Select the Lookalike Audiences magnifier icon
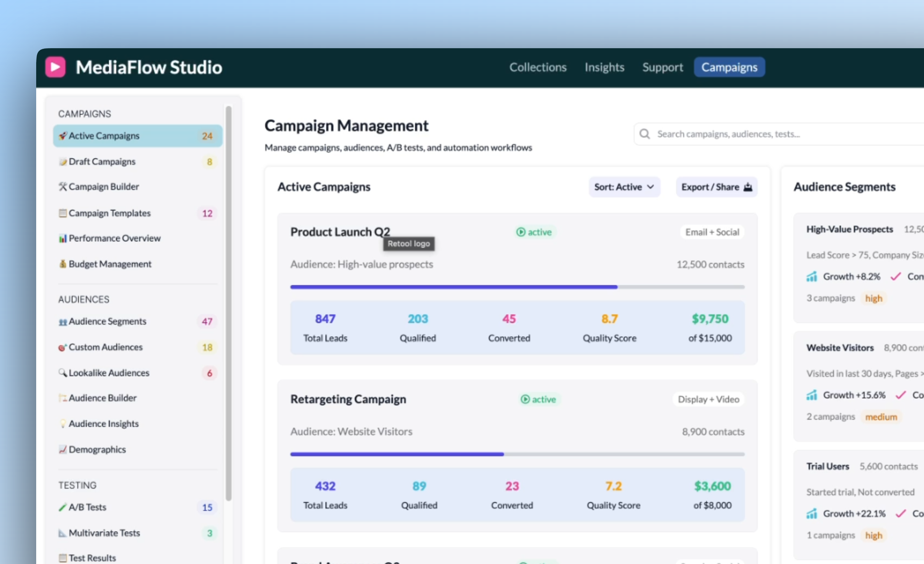 point(63,373)
